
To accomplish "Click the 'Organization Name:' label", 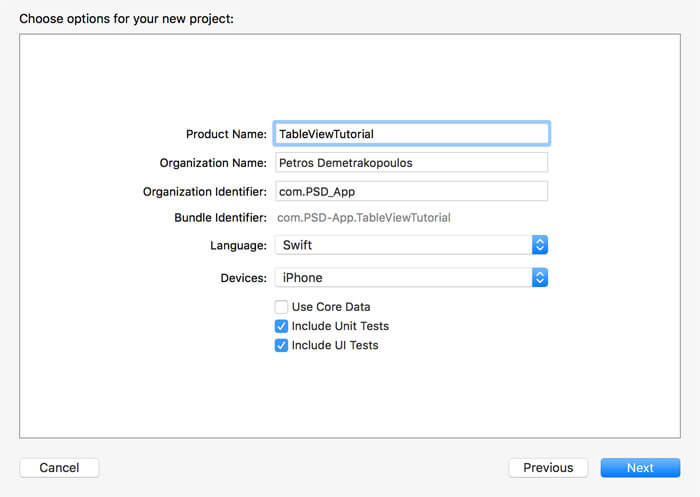I will pyautogui.click(x=213, y=163).
